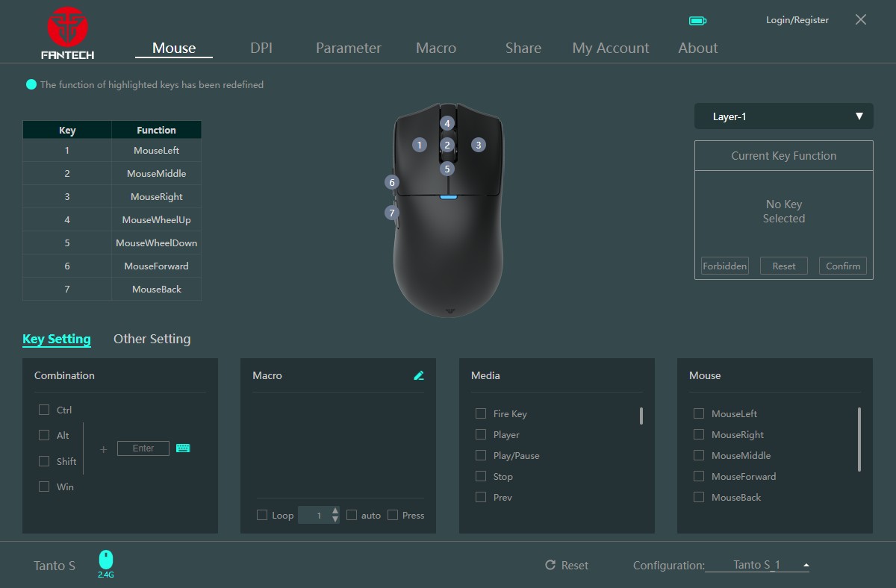Enable the Alt modifier checkbox
Screen dimensions: 896x588
[x=44, y=435]
